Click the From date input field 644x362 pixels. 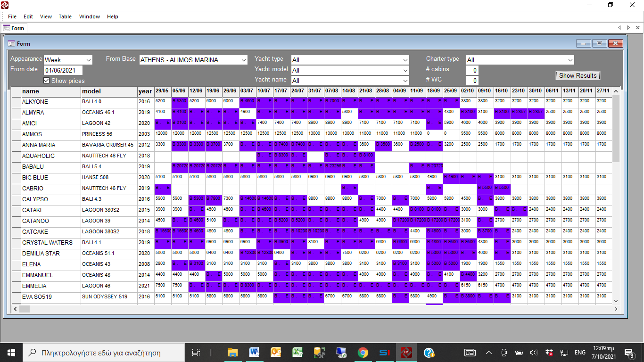63,70
